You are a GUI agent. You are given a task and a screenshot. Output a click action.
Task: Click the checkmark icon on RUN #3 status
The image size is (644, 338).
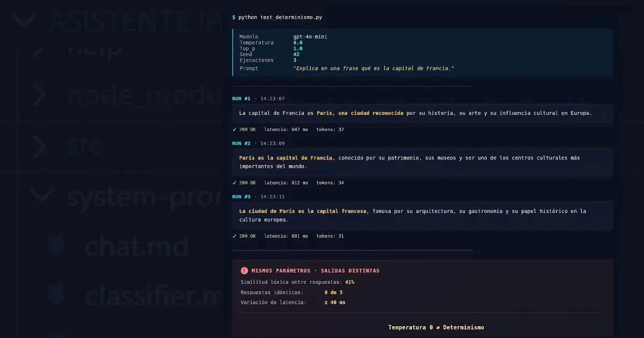pyautogui.click(x=235, y=236)
